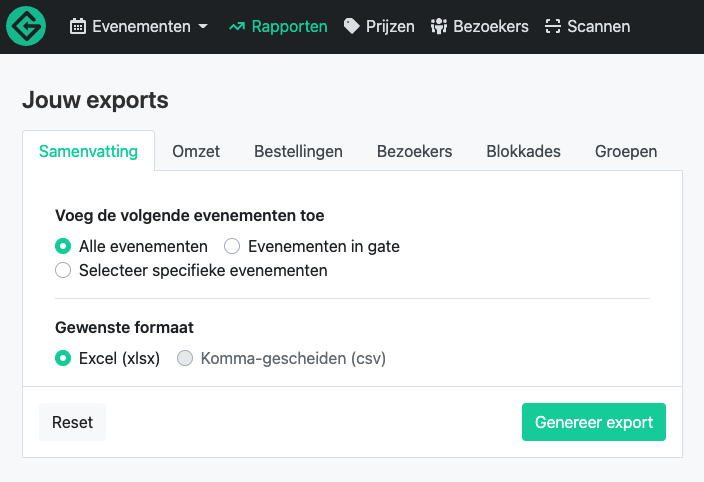Click the scanner icon beside Scannen

(x=553, y=26)
